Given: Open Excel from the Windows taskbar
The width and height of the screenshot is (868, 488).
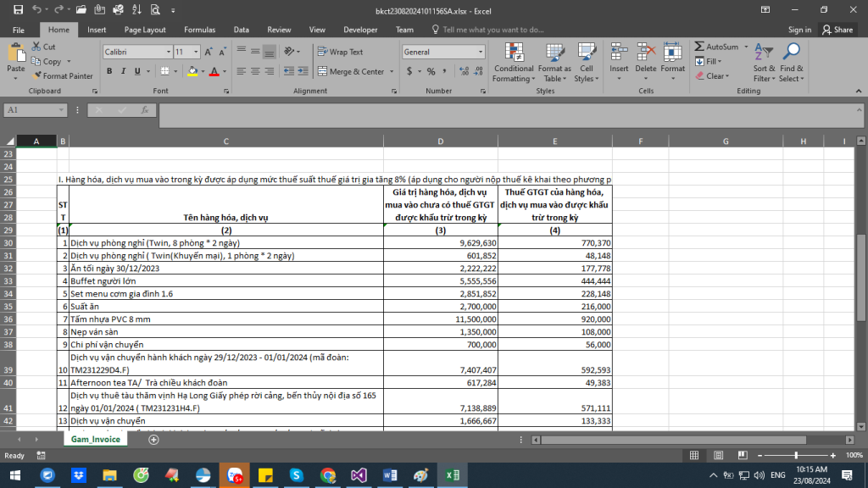Looking at the screenshot, I should point(453,475).
